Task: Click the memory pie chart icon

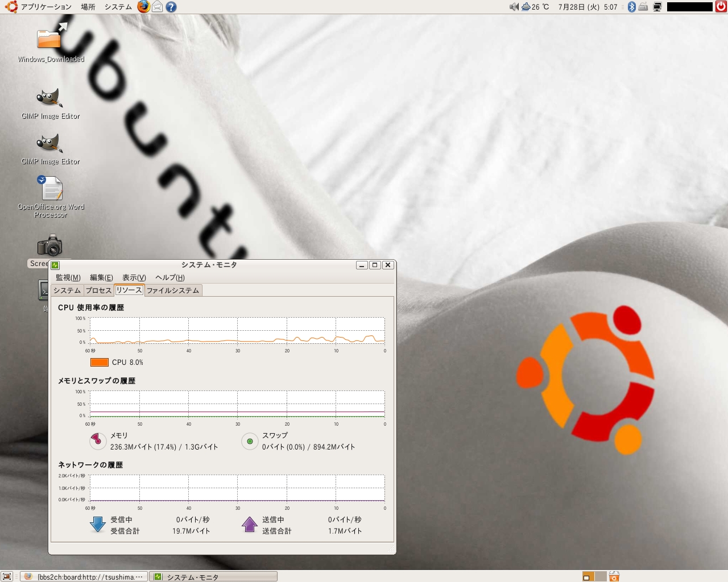Action: pyautogui.click(x=98, y=440)
